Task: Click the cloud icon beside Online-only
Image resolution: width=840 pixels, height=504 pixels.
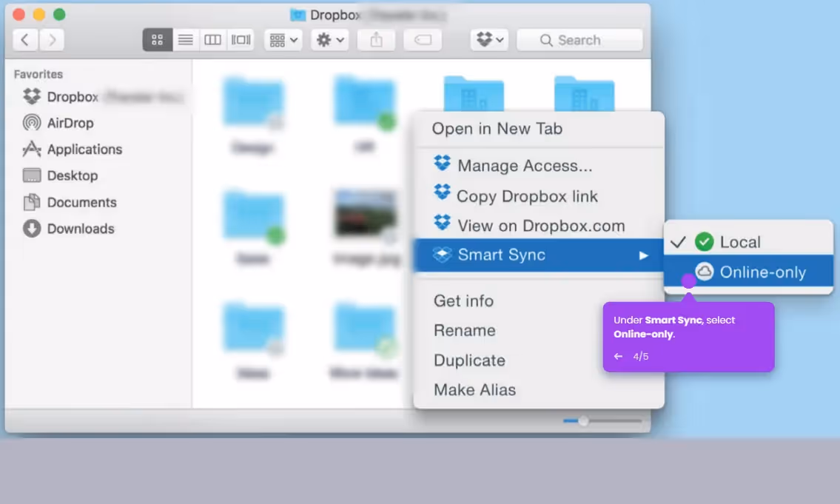Action: (704, 272)
